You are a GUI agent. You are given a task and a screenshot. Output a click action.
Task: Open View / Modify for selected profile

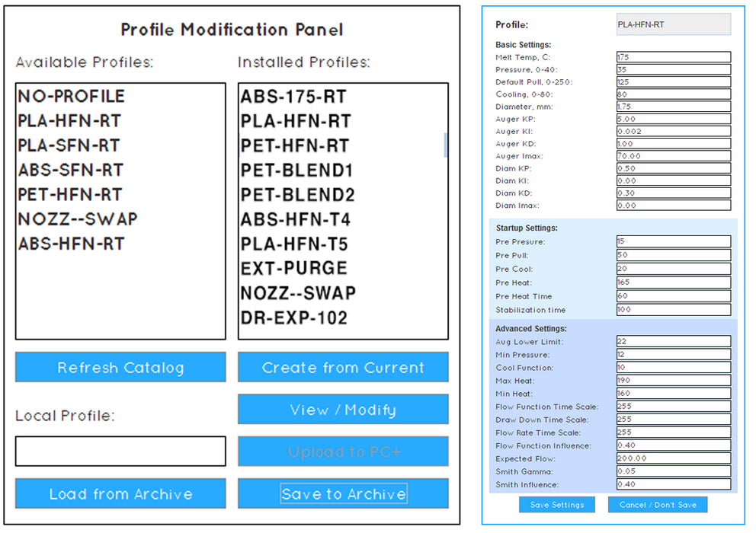click(x=343, y=410)
